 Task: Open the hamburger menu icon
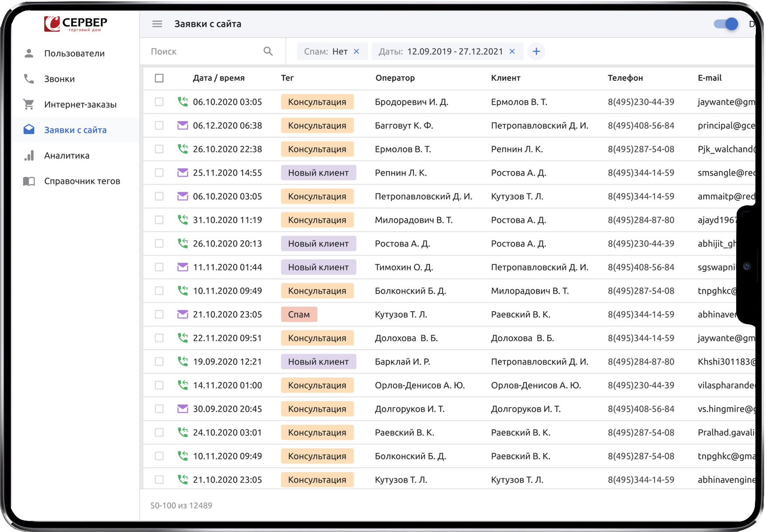(x=157, y=24)
